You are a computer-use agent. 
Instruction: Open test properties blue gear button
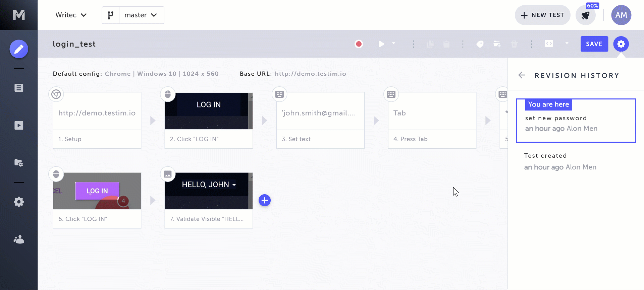tap(621, 44)
